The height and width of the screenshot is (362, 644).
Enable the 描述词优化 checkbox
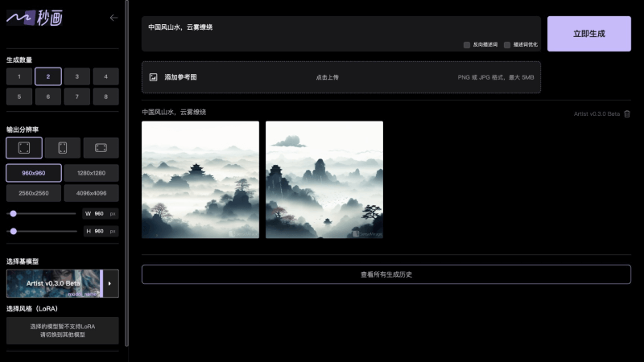coord(507,45)
